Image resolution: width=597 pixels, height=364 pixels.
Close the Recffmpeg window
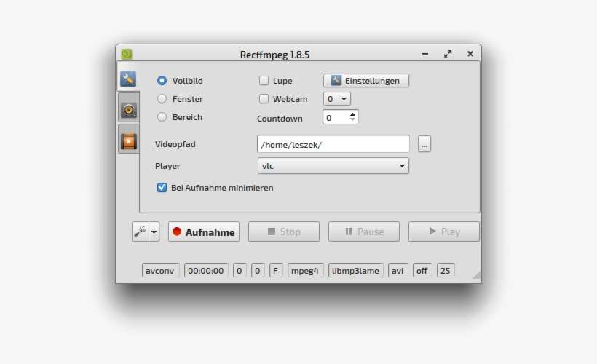coord(470,54)
